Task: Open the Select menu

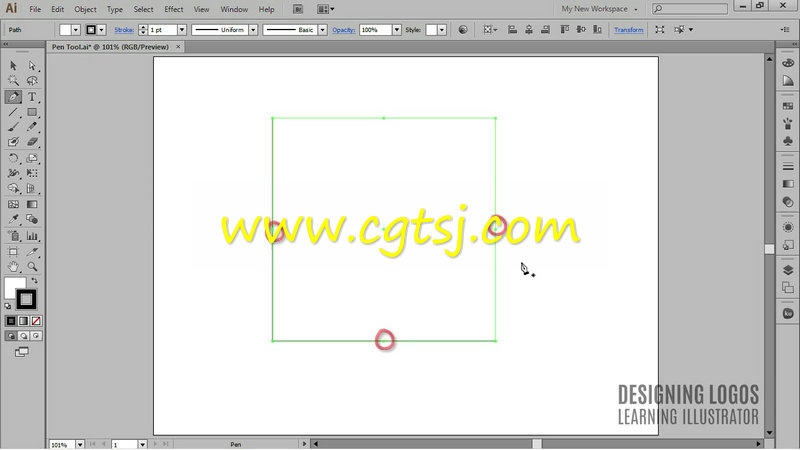Action: point(143,9)
